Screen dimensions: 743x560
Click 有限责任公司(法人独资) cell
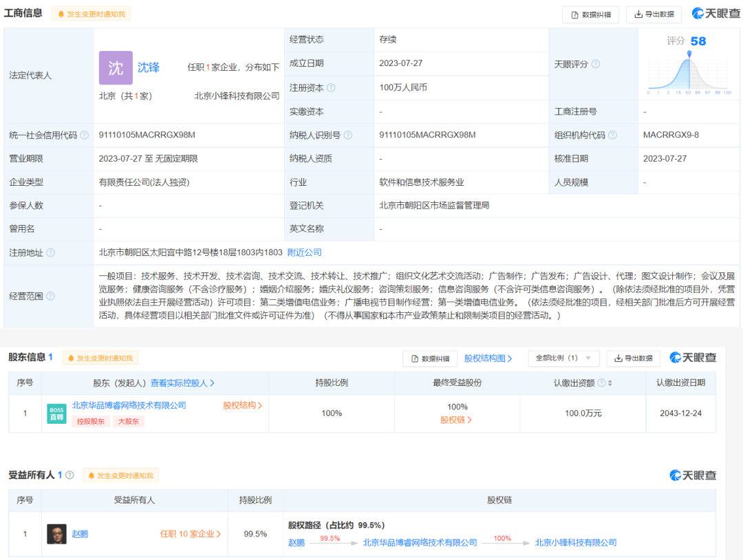144,182
